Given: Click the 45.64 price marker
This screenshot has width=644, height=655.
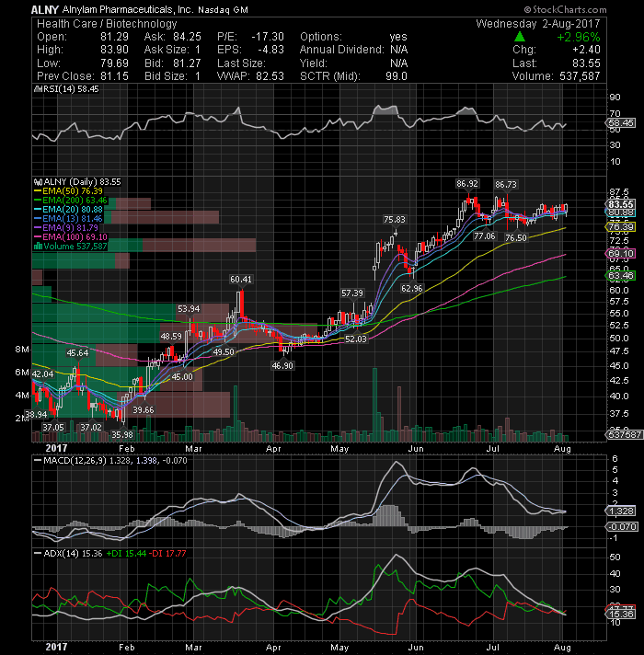Looking at the screenshot, I should (x=77, y=353).
